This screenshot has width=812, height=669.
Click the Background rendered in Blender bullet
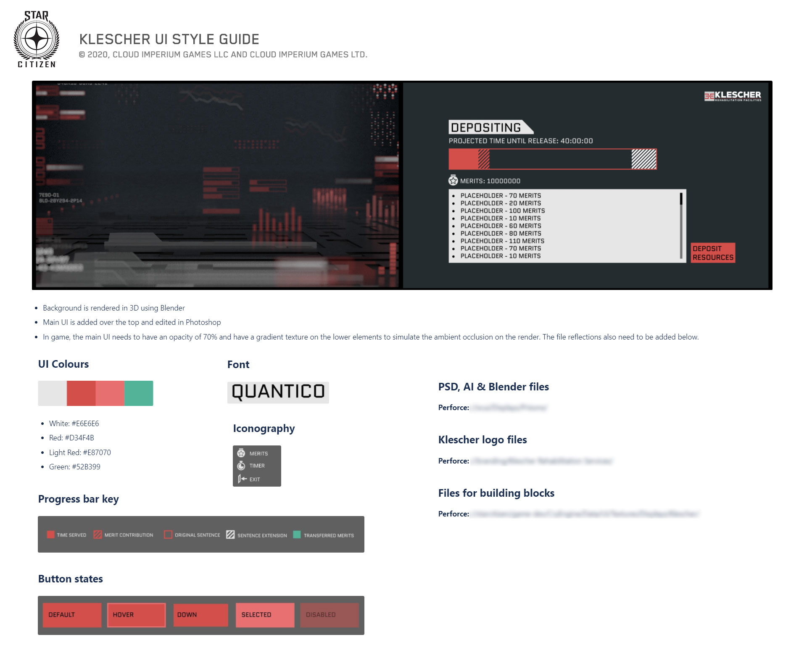(113, 308)
